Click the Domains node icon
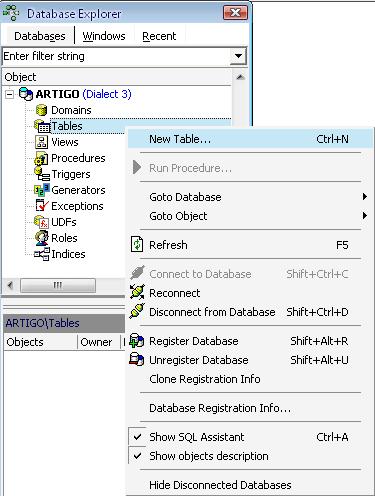 (x=41, y=110)
